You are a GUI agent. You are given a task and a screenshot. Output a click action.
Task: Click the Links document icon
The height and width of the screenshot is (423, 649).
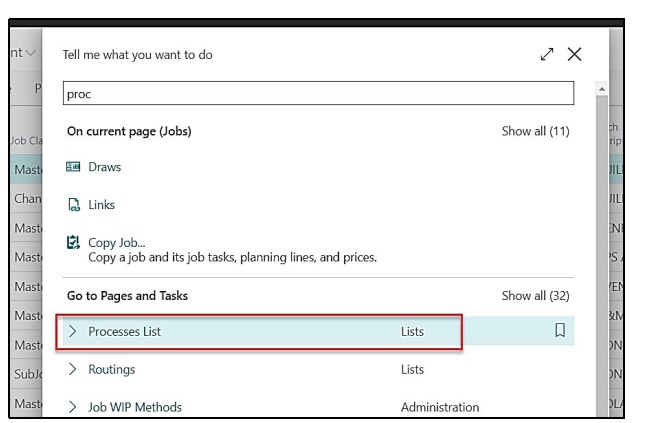click(72, 205)
